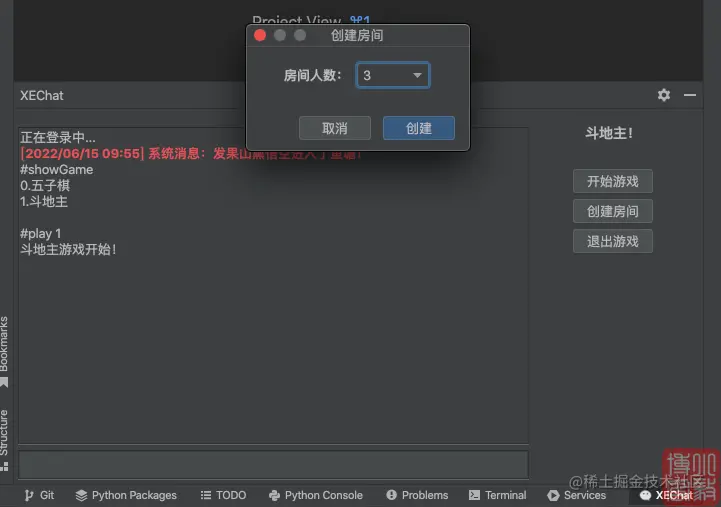
Task: Open the room size dropdown showing 3
Action: [393, 75]
